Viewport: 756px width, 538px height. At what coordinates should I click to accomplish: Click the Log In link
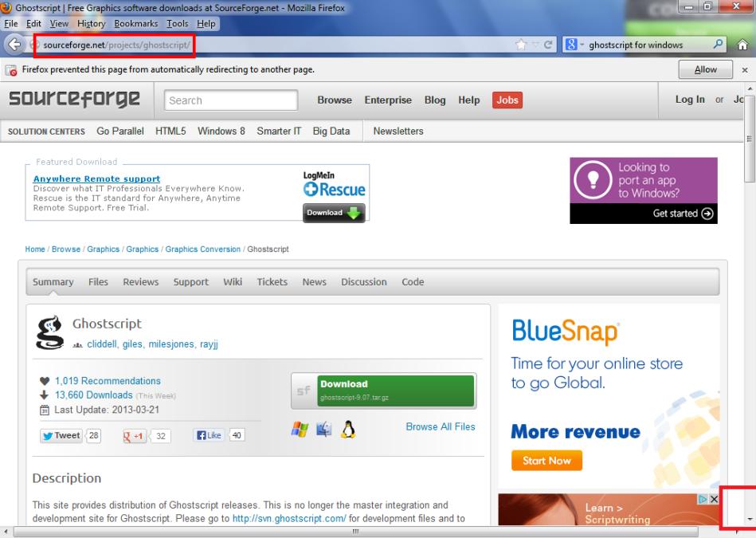tap(690, 100)
